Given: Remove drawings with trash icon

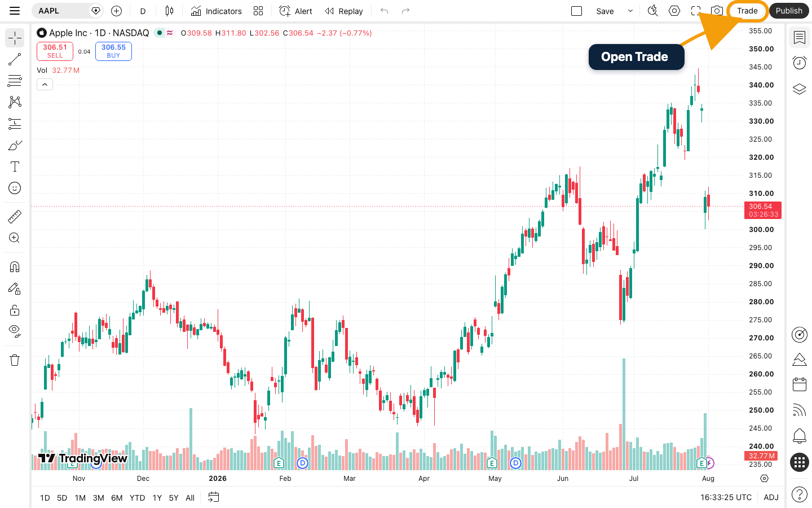Looking at the screenshot, I should click(x=15, y=360).
